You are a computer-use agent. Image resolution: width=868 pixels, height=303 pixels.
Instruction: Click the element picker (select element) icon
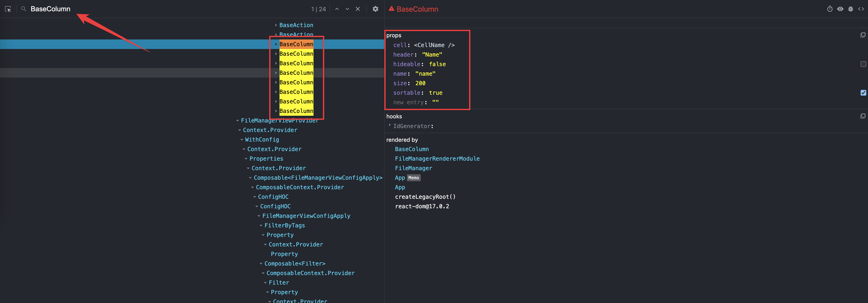pos(8,9)
